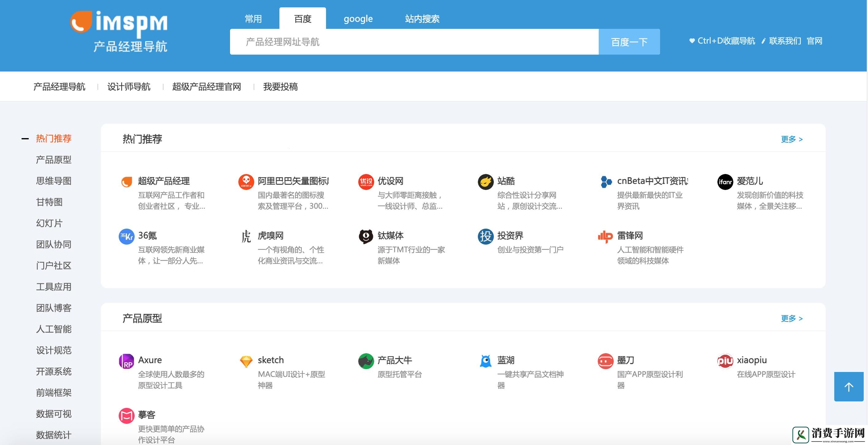Image resolution: width=868 pixels, height=445 pixels.
Task: Click the xiaopiu red piu icon
Action: [x=725, y=362]
